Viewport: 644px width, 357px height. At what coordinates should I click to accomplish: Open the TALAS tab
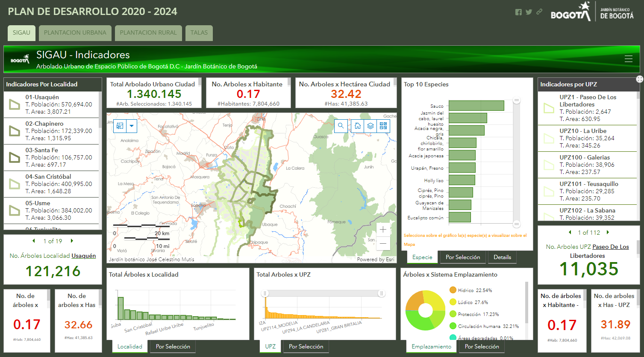(199, 33)
